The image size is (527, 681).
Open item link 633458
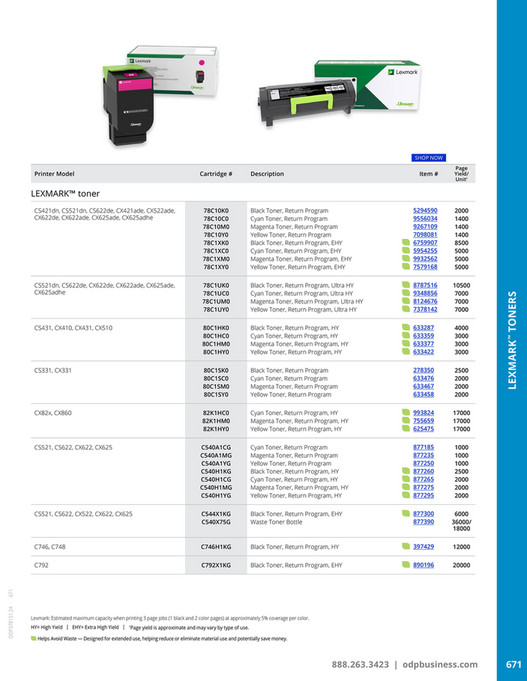pos(423,394)
